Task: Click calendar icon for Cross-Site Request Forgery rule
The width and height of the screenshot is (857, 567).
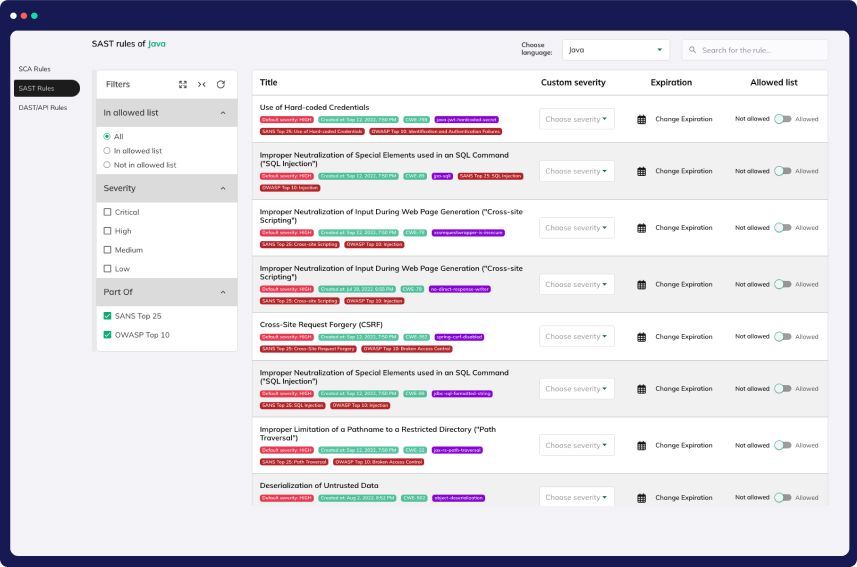Action: coord(642,337)
